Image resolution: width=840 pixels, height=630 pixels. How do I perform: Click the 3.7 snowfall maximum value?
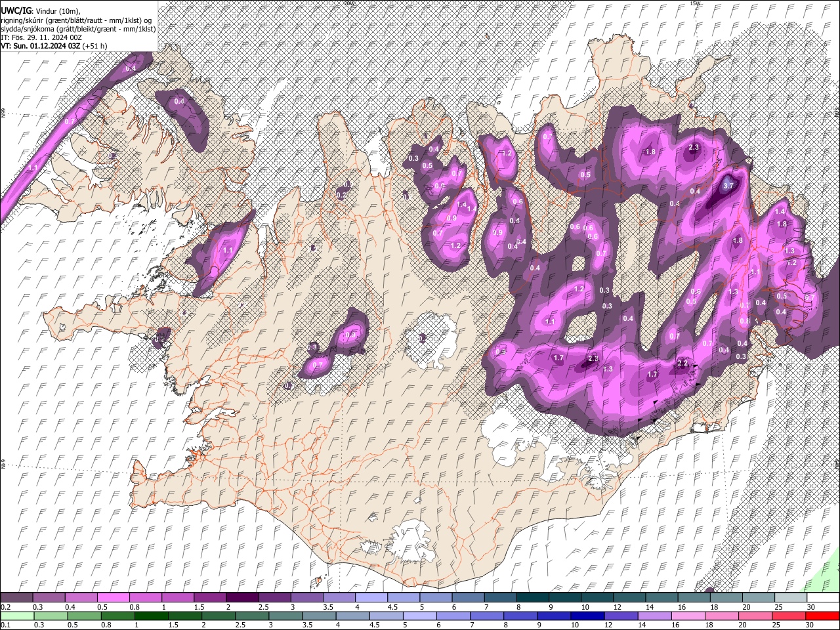point(728,186)
